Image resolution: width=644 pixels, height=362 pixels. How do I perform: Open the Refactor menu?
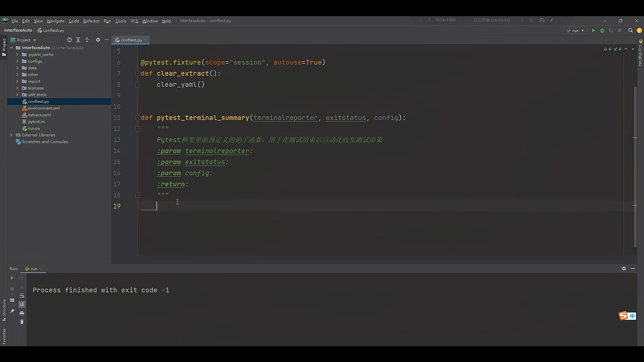91,21
